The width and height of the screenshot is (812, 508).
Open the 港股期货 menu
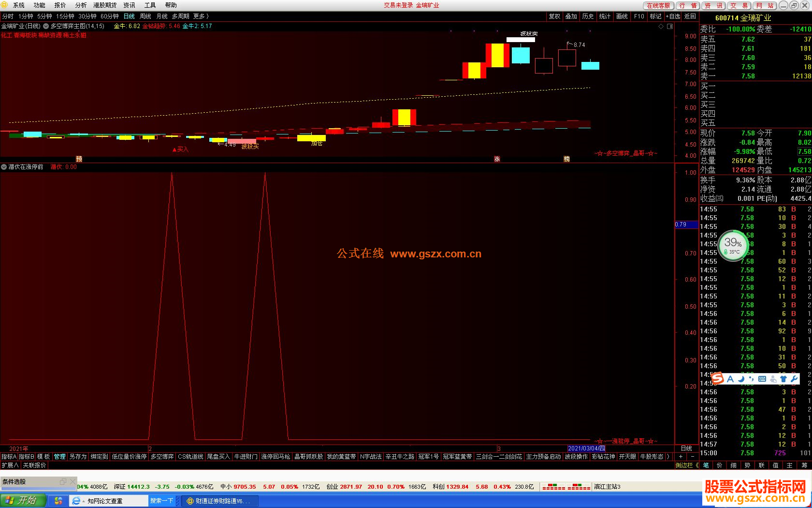[105, 5]
